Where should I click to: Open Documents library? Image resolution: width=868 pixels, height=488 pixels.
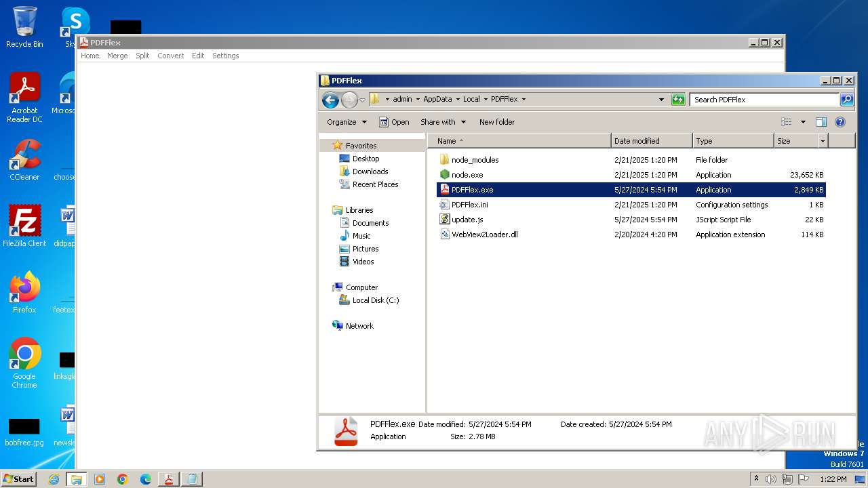(370, 223)
